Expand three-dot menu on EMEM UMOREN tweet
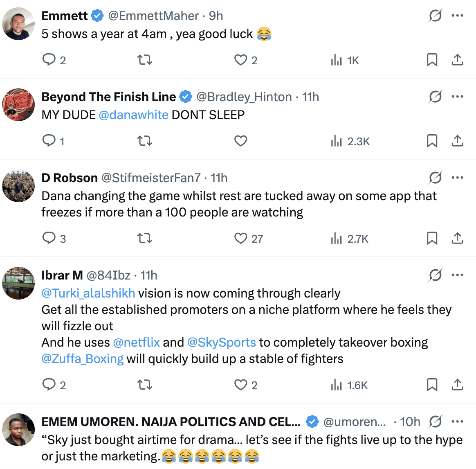The height and width of the screenshot is (469, 476). (x=457, y=422)
